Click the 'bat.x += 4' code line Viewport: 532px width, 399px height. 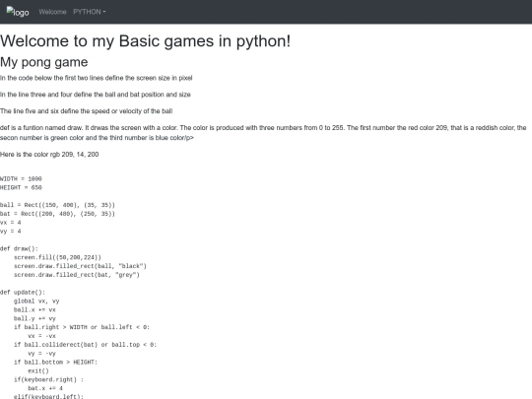[x=45, y=388]
